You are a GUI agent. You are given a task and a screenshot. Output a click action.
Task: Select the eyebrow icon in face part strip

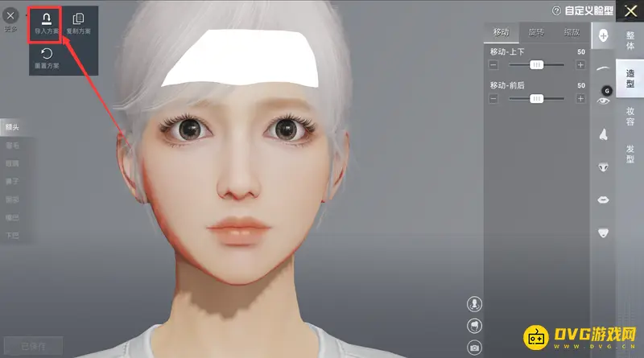(x=603, y=68)
